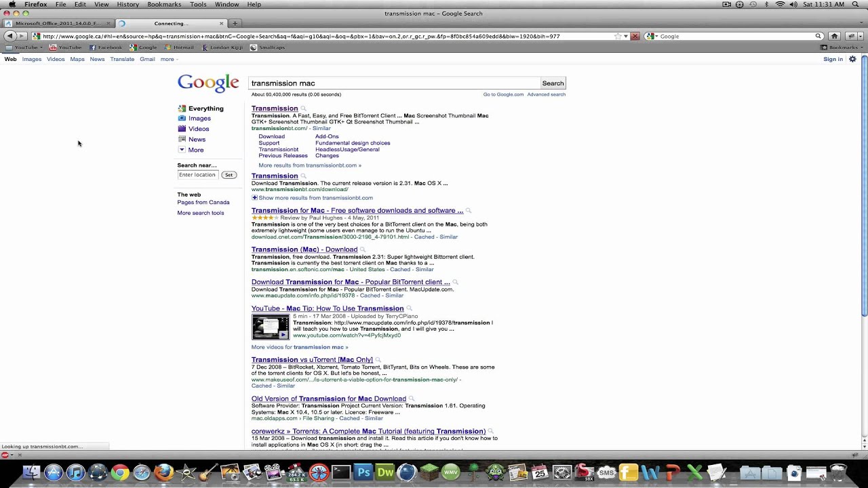The height and width of the screenshot is (488, 868).
Task: Open the File menu
Action: coord(61,4)
